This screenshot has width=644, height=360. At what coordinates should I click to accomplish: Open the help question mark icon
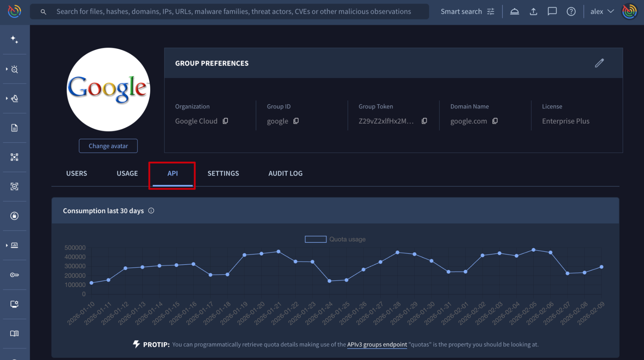click(x=571, y=12)
